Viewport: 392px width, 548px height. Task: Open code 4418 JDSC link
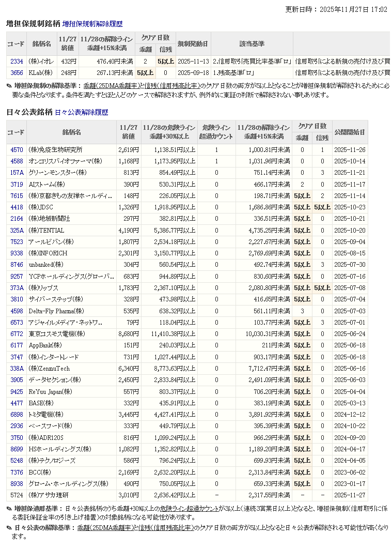[x=17, y=207]
